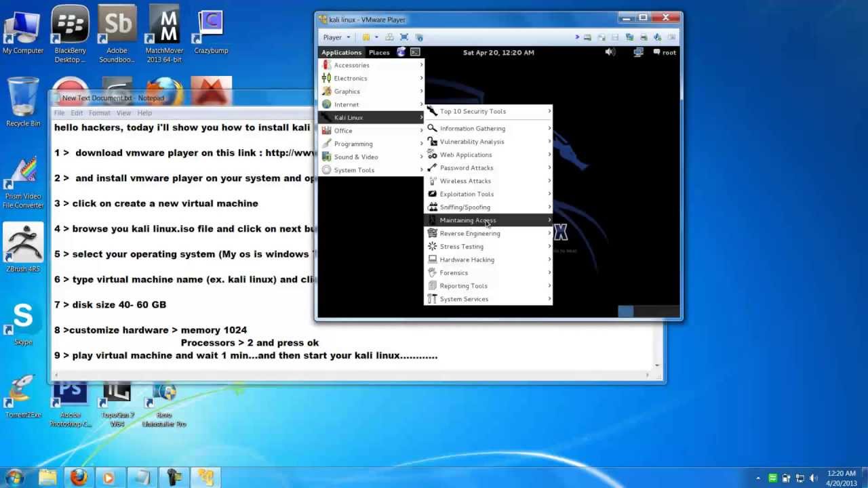This screenshot has width=868, height=488.
Task: Open the root user menu in Kali
Action: point(665,52)
